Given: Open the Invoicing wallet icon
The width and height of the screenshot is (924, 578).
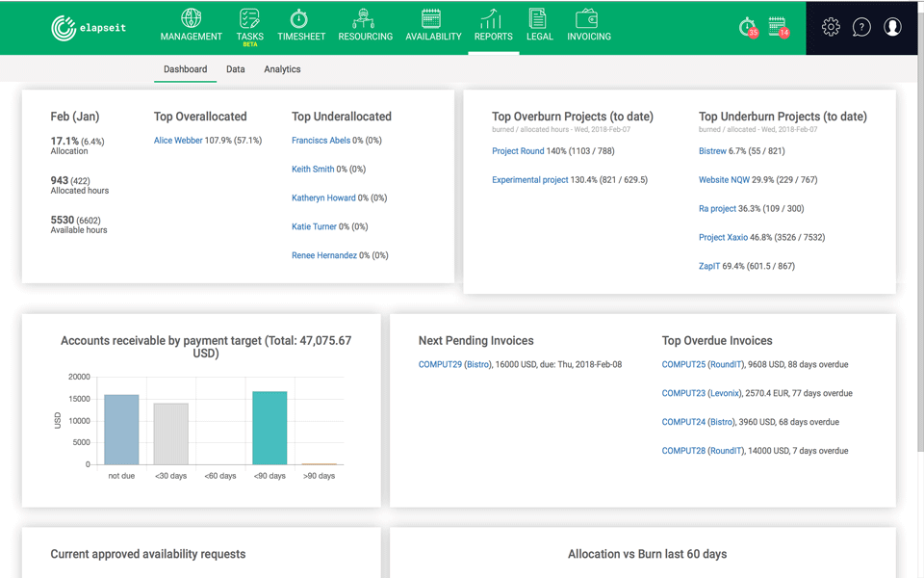Looking at the screenshot, I should point(587,18).
